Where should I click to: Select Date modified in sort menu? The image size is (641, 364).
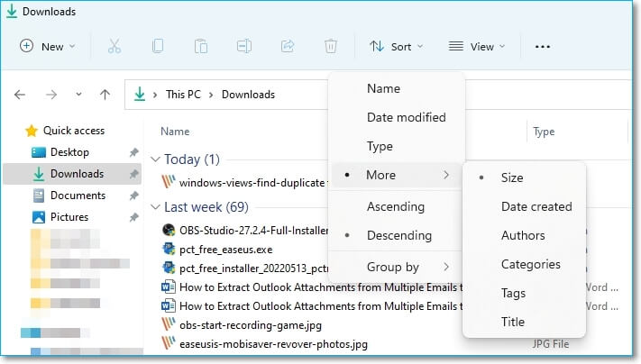coord(406,117)
